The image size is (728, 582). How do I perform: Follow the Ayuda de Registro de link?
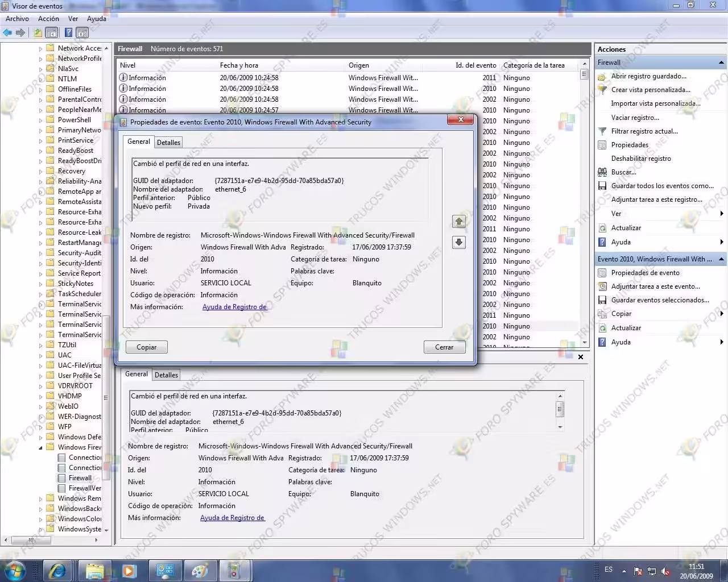pyautogui.click(x=234, y=306)
